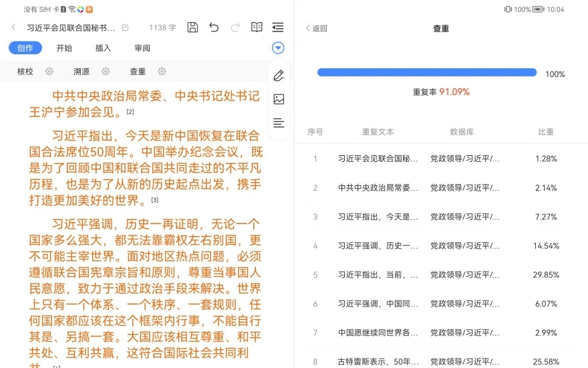Screen dimensions: 588x368
Task: Open reading mode book icon
Action: [257, 27]
